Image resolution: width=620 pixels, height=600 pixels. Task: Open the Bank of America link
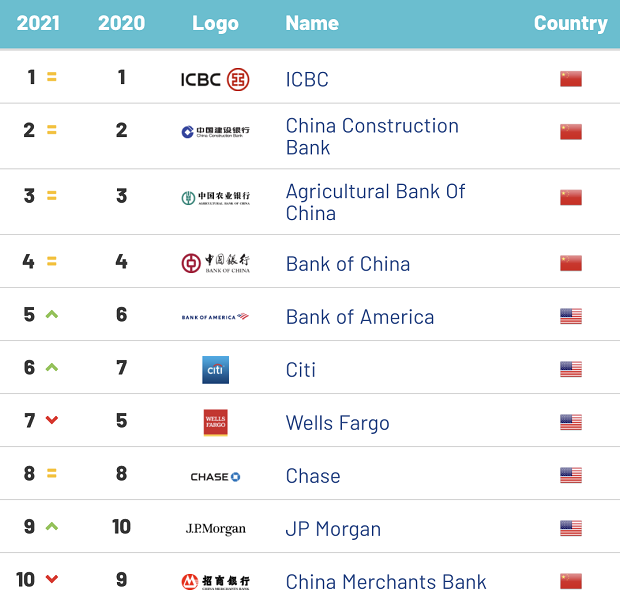360,317
